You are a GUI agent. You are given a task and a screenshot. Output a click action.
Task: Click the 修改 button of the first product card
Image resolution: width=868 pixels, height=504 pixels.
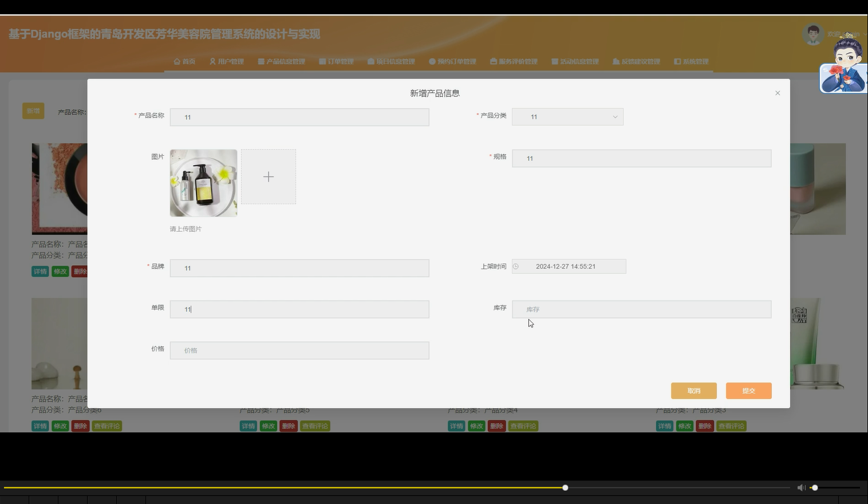[60, 271]
